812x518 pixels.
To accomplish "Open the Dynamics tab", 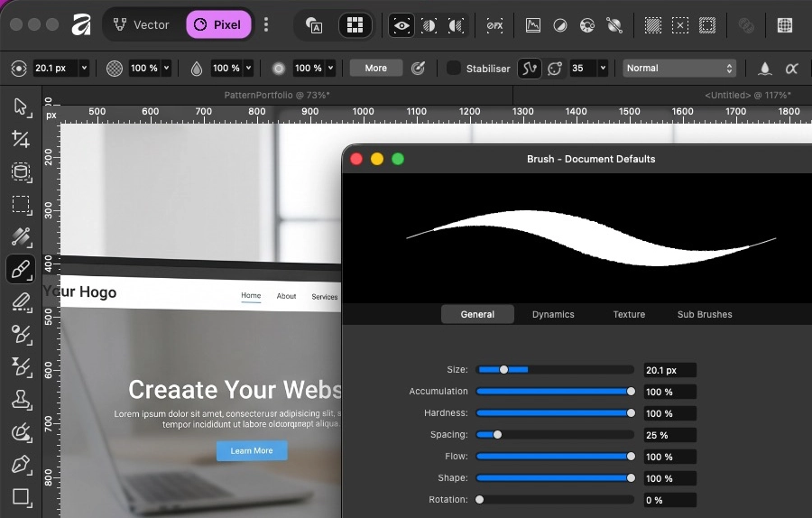I will [x=553, y=314].
